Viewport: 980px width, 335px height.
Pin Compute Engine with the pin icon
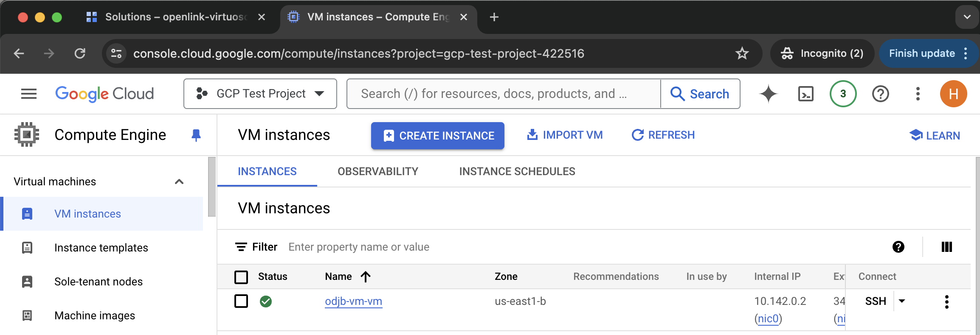pyautogui.click(x=196, y=135)
